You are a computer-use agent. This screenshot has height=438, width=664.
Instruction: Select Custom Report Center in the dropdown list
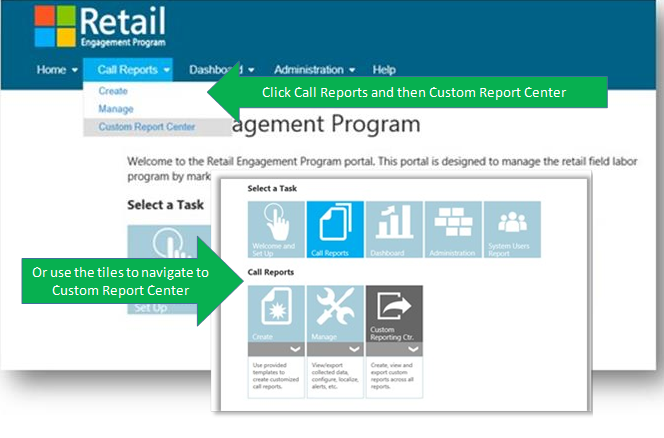[146, 126]
